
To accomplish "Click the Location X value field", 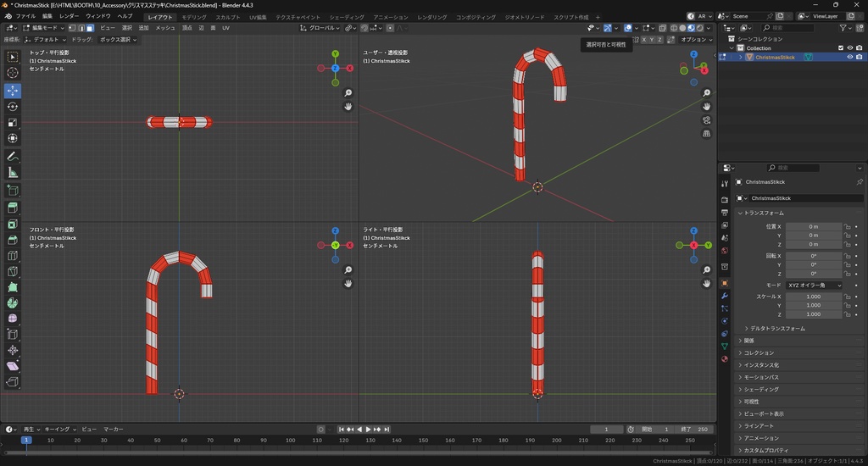I will 814,226.
